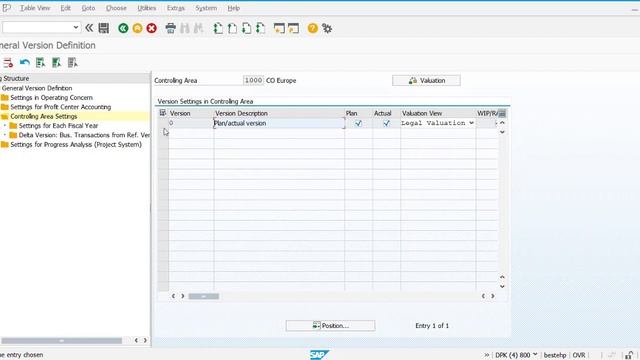Click the row selector for version 0
The image size is (640, 360).
click(163, 123)
